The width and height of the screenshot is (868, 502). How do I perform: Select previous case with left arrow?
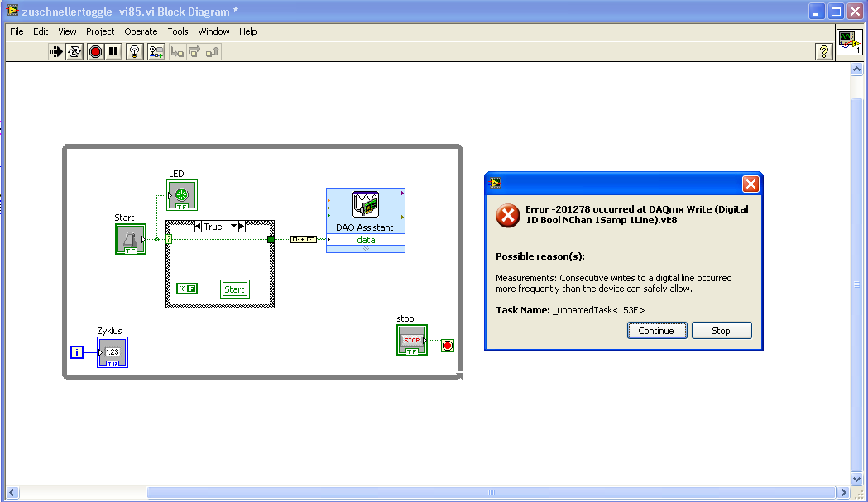[x=199, y=227]
